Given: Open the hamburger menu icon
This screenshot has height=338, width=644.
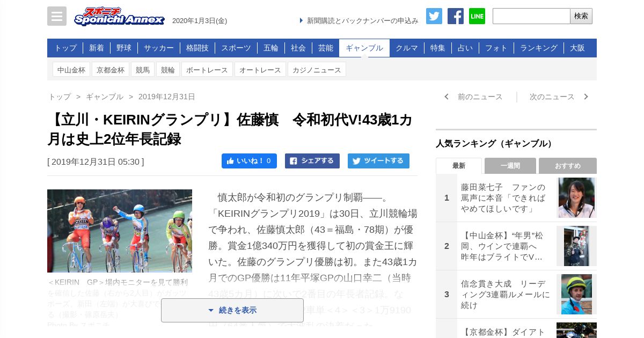Looking at the screenshot, I should tap(57, 16).
